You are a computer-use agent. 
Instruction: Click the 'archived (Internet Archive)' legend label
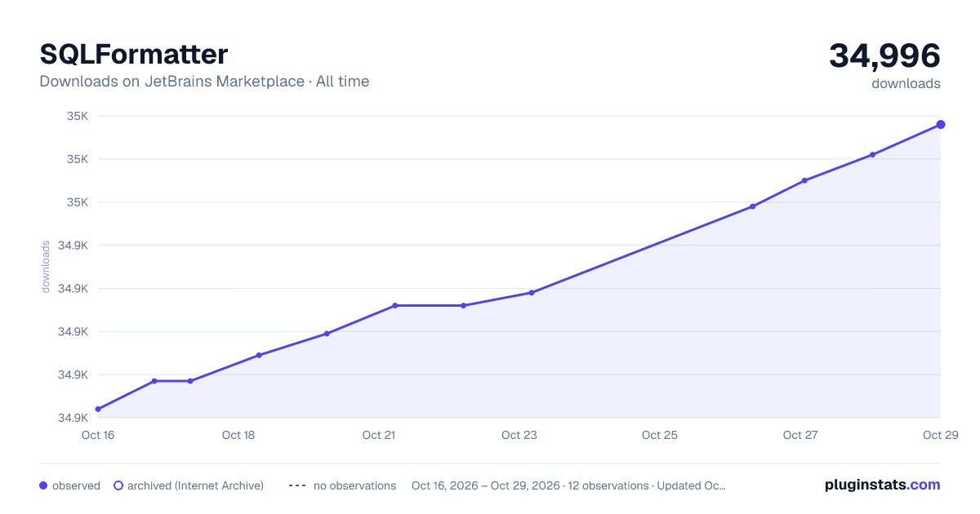pyautogui.click(x=195, y=485)
